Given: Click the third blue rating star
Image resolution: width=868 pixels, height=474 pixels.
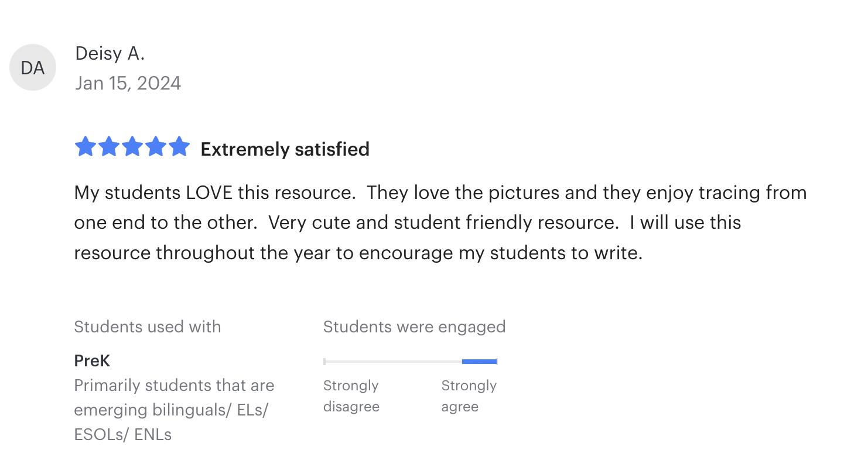Looking at the screenshot, I should click(x=132, y=147).
